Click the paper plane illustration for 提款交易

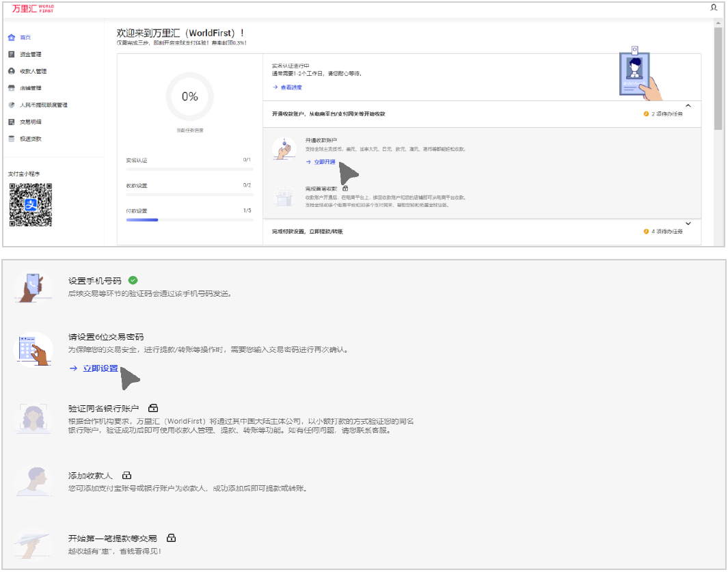pyautogui.click(x=33, y=544)
